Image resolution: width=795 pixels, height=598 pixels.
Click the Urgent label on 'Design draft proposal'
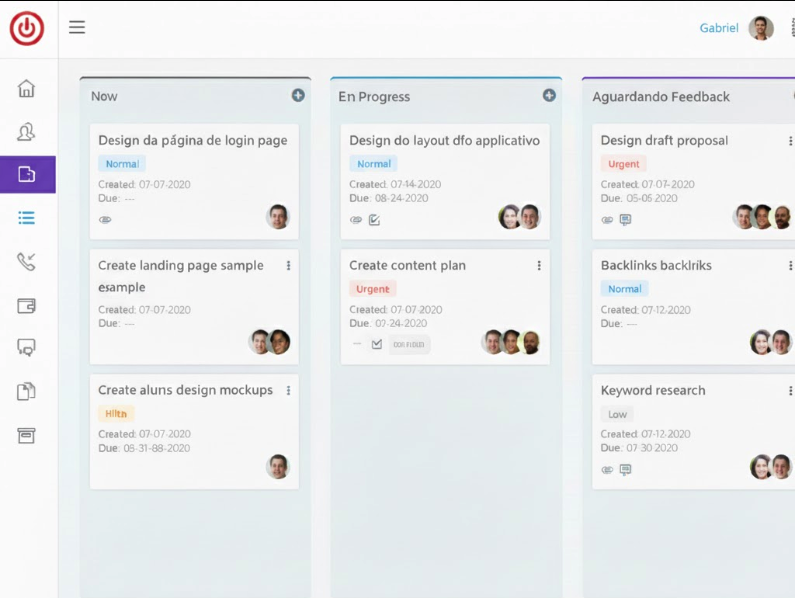coord(624,164)
